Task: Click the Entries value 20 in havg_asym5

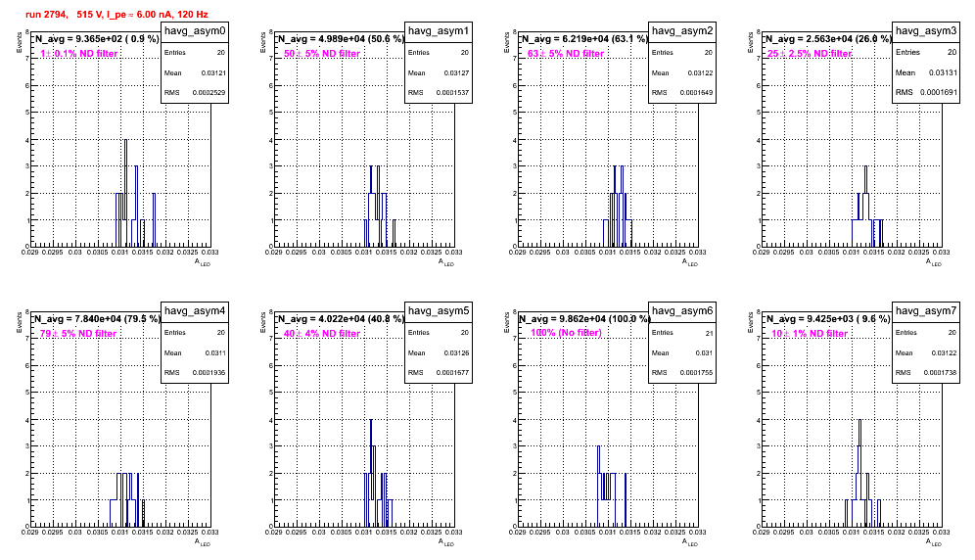Action: (465, 333)
